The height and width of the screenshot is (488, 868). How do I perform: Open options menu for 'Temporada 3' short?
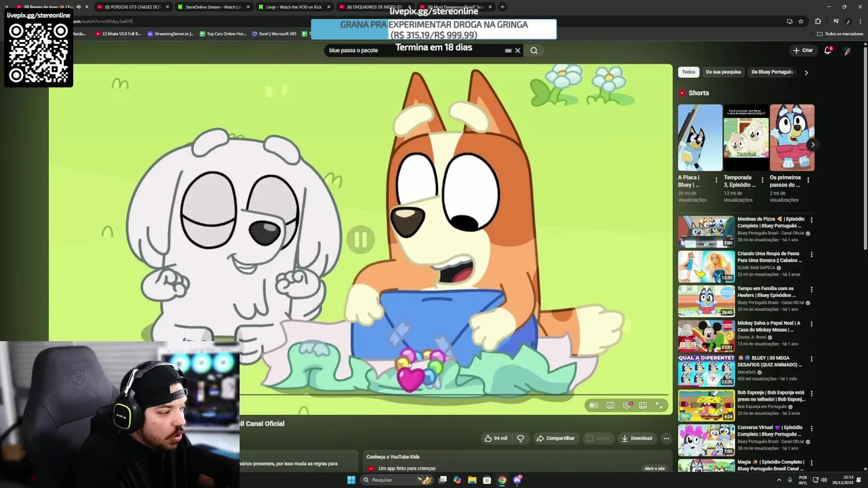(762, 180)
